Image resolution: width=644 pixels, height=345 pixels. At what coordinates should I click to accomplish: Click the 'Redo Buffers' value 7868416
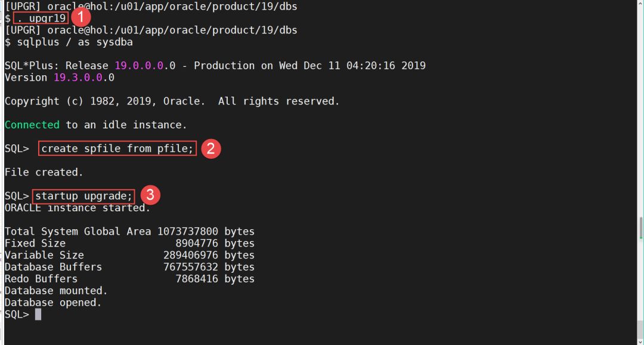197,279
